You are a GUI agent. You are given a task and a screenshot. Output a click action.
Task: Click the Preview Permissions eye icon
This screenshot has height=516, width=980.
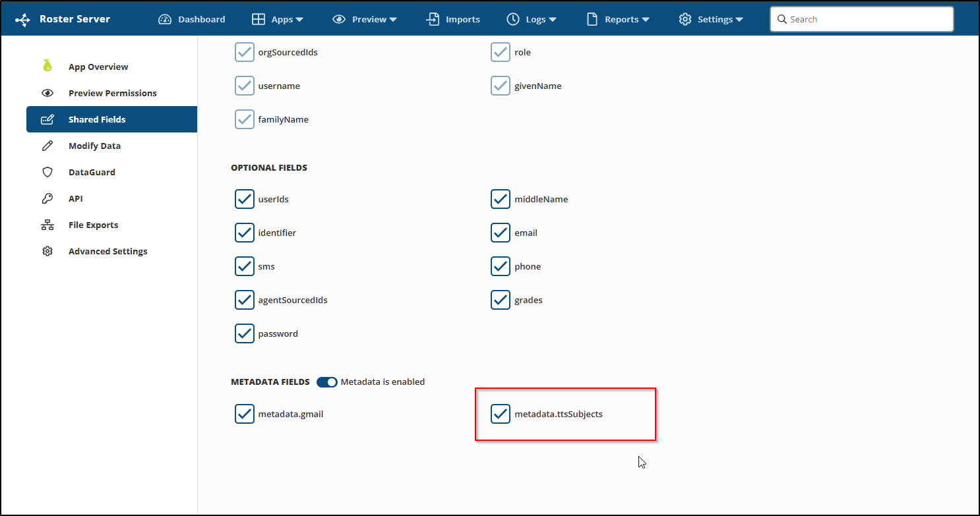[x=47, y=93]
